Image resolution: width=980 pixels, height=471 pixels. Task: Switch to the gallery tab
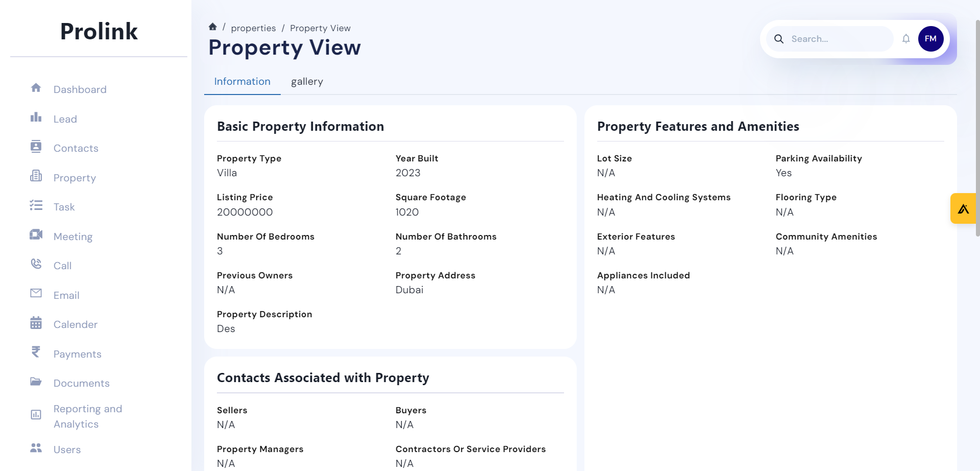[307, 81]
